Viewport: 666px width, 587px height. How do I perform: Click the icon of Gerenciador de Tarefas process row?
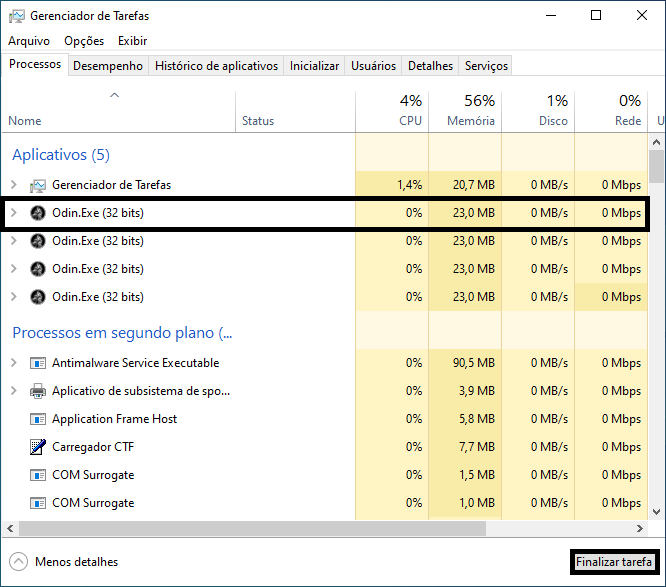pos(38,185)
